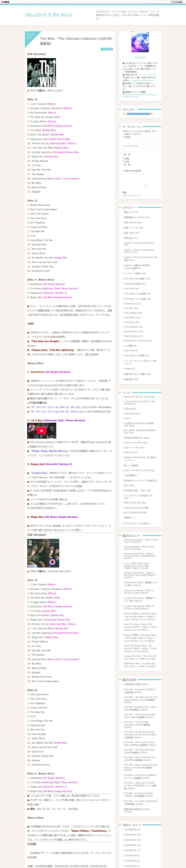Viewport: 186px width, 868px height.
Task: Open the US version album cover image
Action: click(x=42, y=72)
